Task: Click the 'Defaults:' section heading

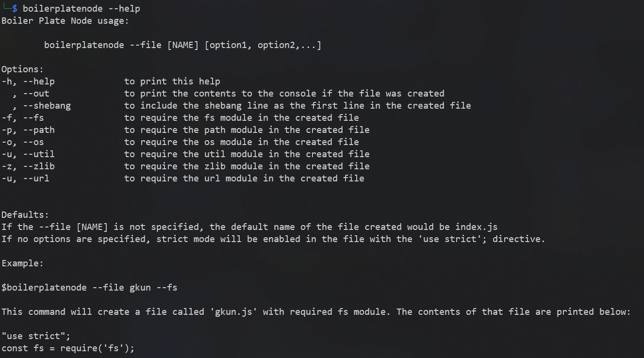Action: [x=25, y=215]
